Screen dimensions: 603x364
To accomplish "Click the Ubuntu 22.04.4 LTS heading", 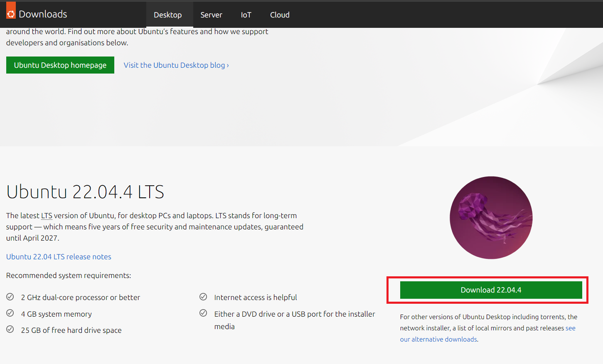I will tap(85, 192).
